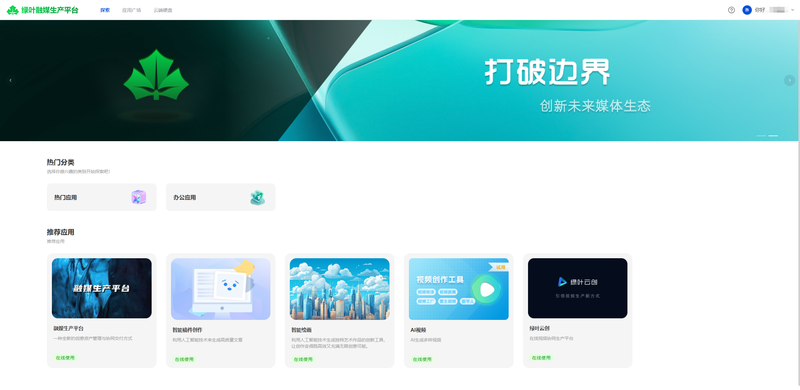Click the 打破边界 banner headline
800x390 pixels.
(547, 72)
